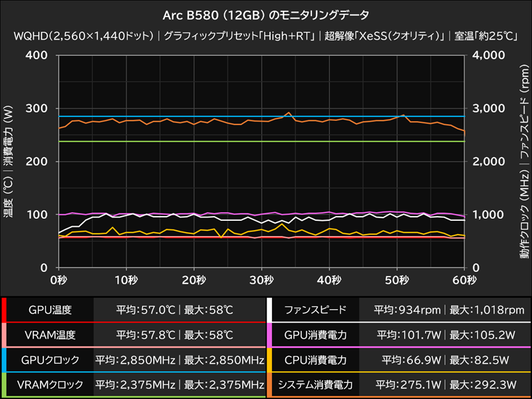
Task: Click the green VRAMクロック color marker
Action: click(x=4, y=385)
